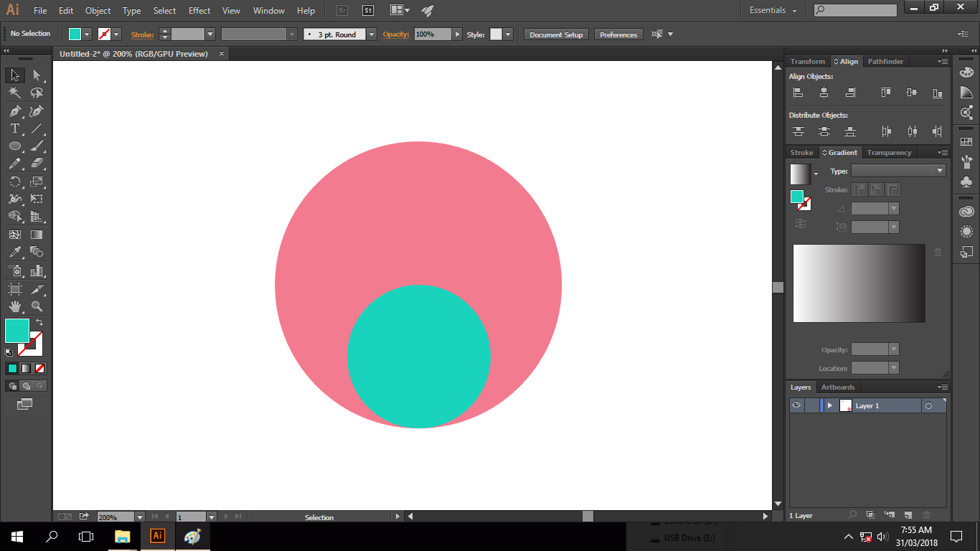Click Horizontal Align Left icon
980x551 pixels.
click(798, 93)
